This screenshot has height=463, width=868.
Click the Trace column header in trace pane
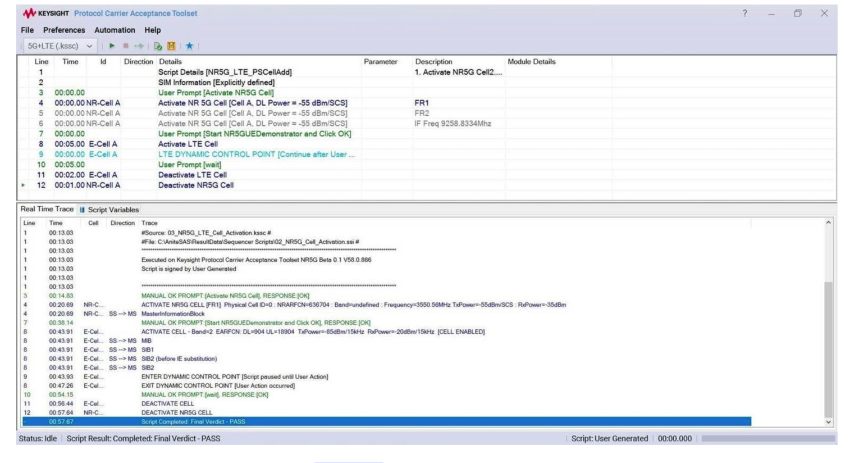point(149,223)
